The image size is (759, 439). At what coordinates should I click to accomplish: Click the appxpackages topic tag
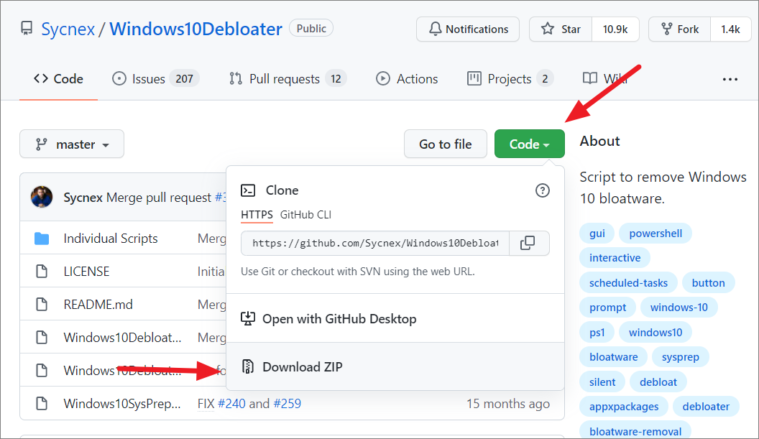(624, 407)
